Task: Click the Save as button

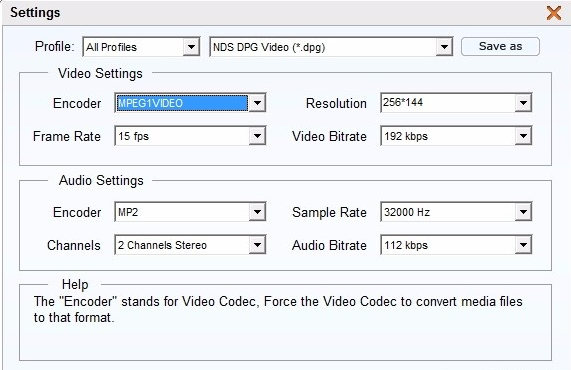Action: pos(500,46)
